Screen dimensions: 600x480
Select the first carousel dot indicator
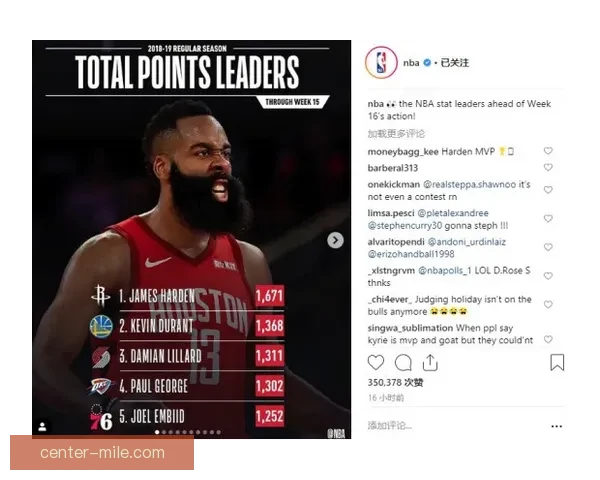(x=157, y=432)
